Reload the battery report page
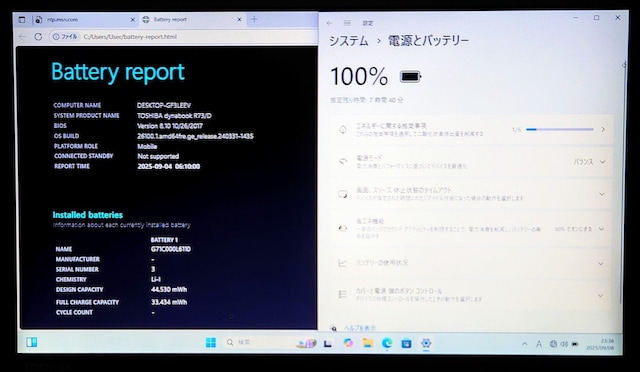 pos(38,37)
